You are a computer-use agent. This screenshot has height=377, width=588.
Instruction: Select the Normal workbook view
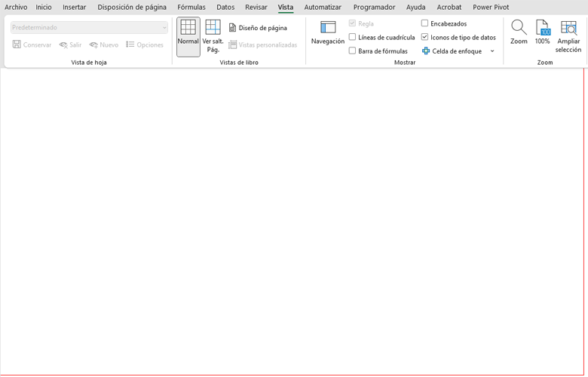(x=188, y=37)
